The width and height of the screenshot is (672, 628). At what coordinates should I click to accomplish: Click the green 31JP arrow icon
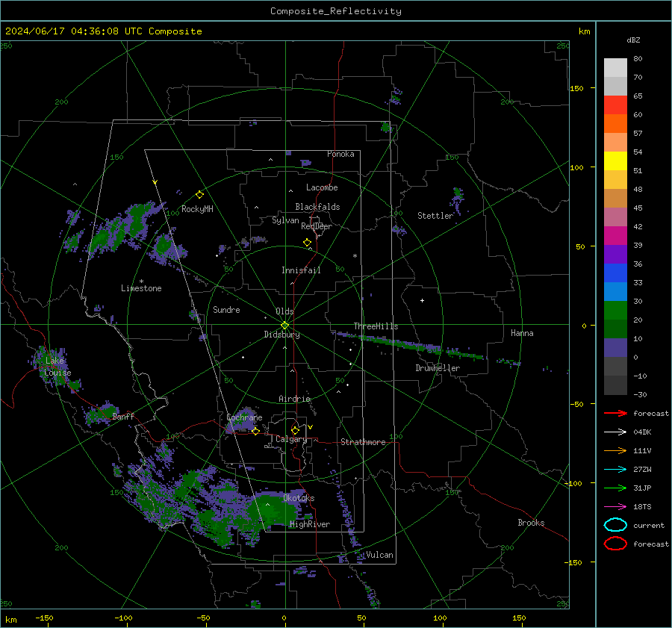tap(615, 488)
